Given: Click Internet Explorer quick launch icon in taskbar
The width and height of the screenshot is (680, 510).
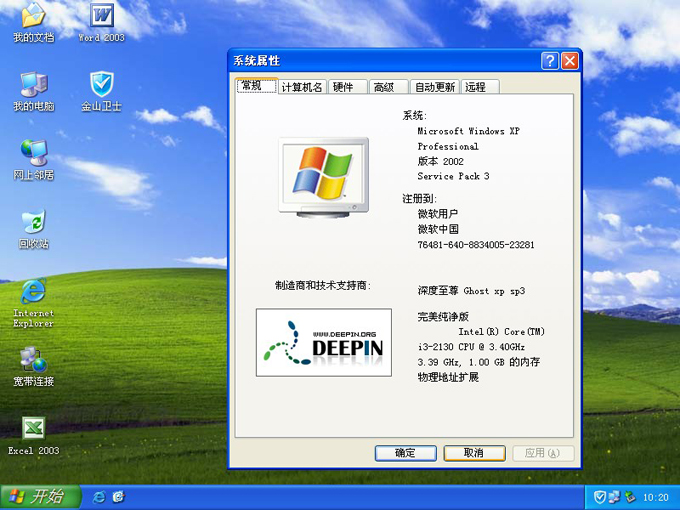Looking at the screenshot, I should 99,497.
